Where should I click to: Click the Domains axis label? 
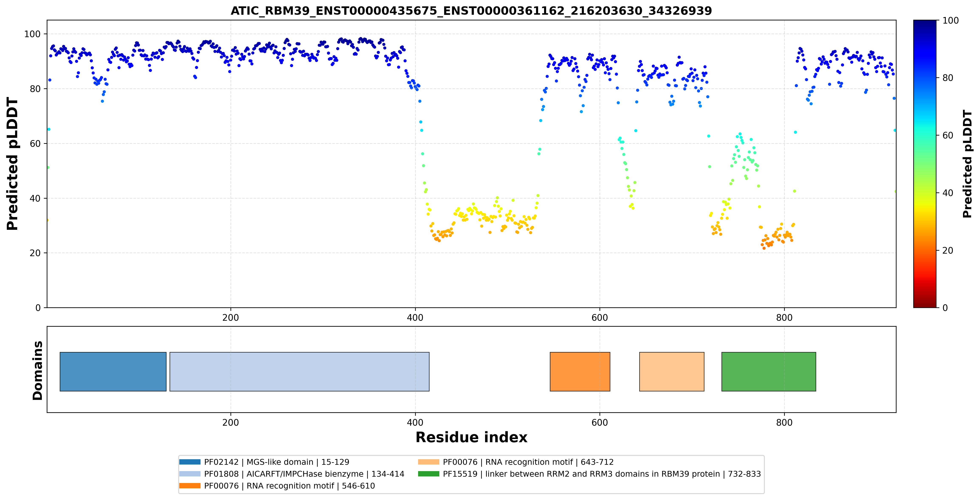[x=37, y=370]
